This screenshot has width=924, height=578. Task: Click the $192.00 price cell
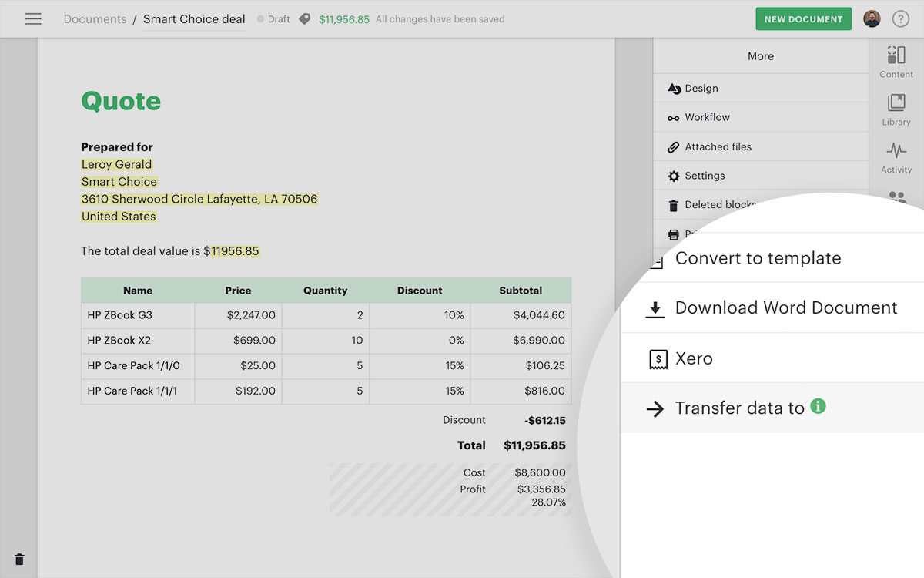[238, 391]
